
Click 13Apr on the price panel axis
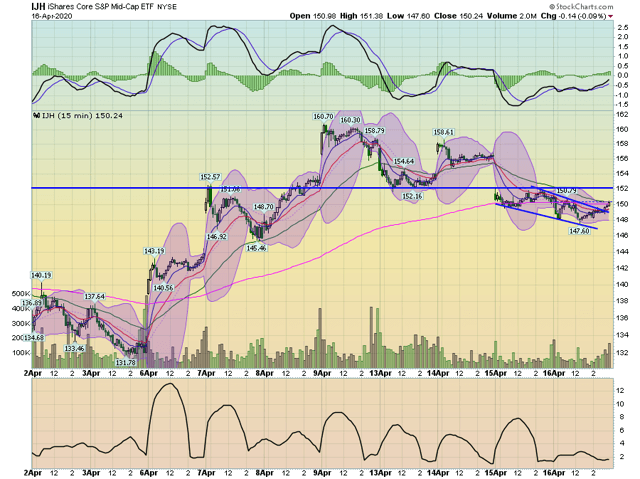(x=380, y=373)
